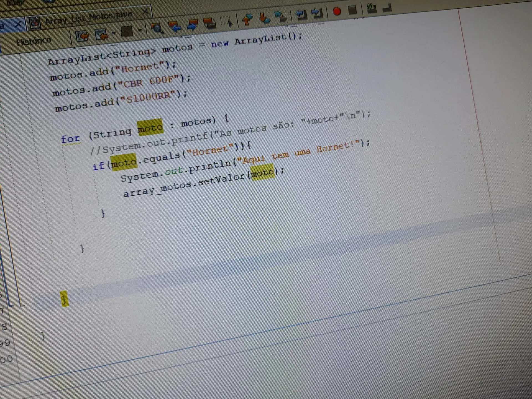This screenshot has width=532, height=399.
Task: Open dropdown arrow beside Back navigation icon
Action: click(x=114, y=33)
